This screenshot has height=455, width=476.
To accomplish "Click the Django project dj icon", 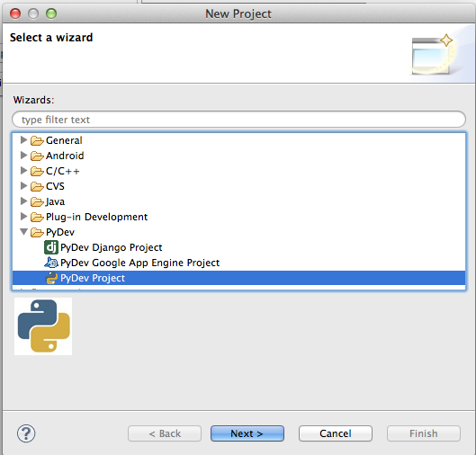I will pos(51,247).
